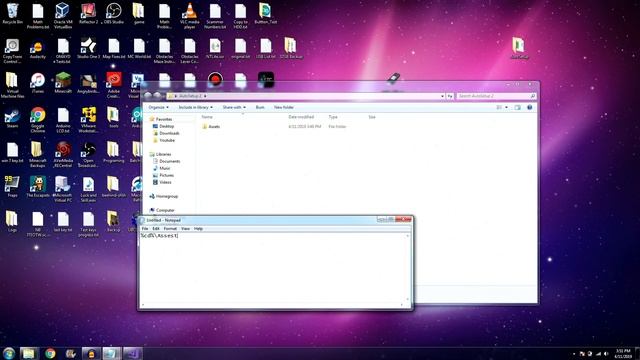Select the Minecraft desktop shortcut
The image size is (640, 360).
click(63, 83)
